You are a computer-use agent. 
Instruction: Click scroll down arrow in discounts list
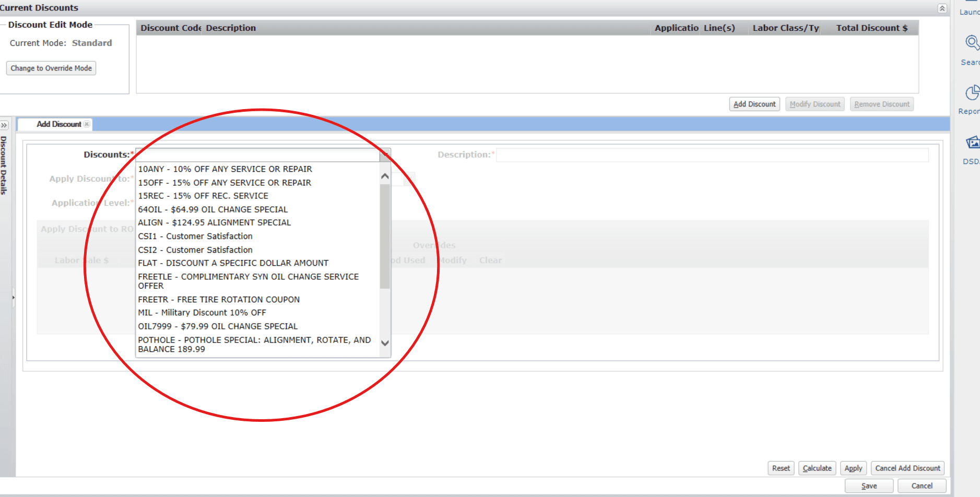385,343
